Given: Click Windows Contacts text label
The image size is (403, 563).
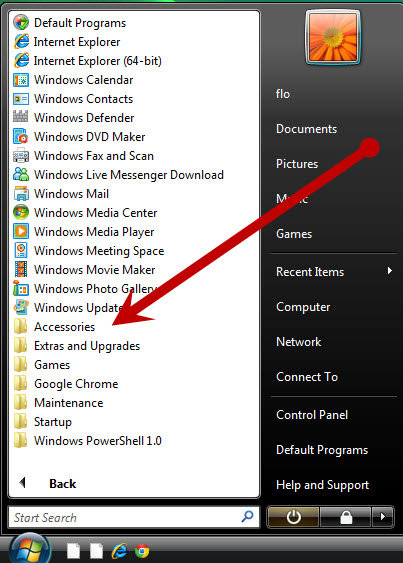Looking at the screenshot, I should (83, 99).
